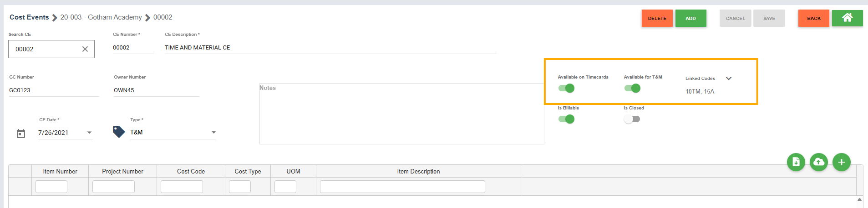Open the Type dropdown showing T&M

pyautogui.click(x=213, y=133)
